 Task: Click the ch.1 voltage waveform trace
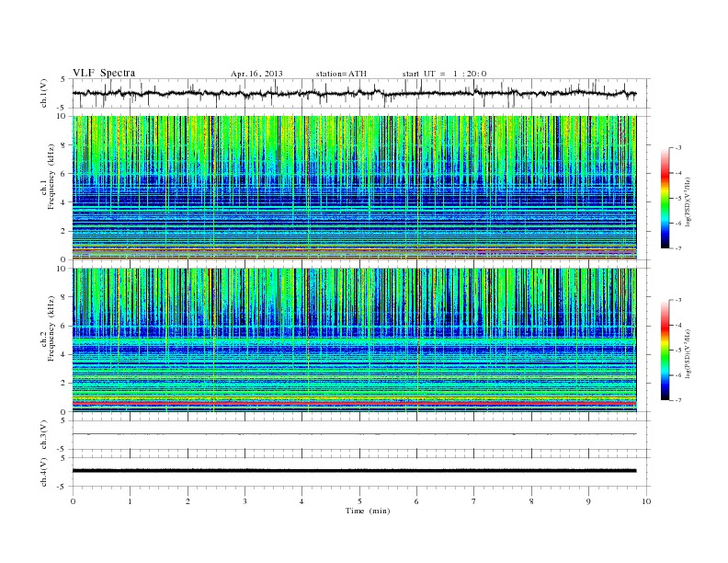[x=354, y=93]
